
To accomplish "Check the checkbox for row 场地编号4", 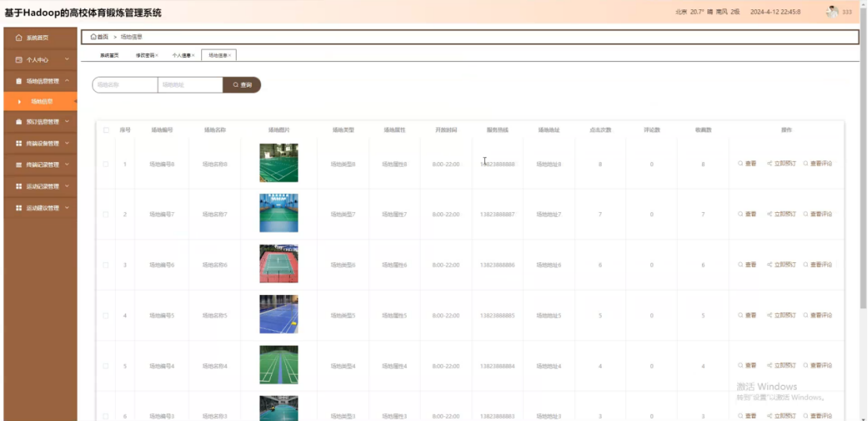I will [106, 366].
